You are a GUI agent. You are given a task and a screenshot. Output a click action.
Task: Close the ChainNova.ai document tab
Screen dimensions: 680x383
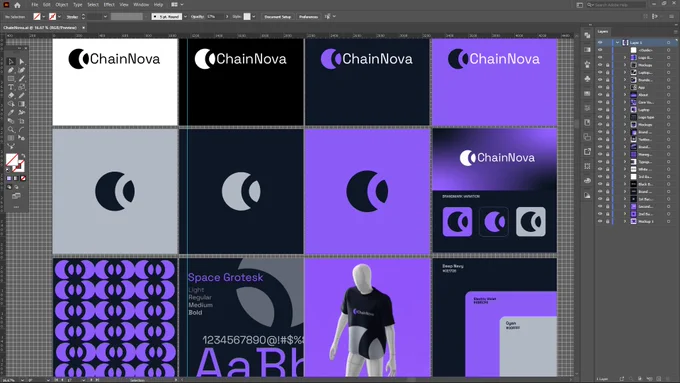84,27
